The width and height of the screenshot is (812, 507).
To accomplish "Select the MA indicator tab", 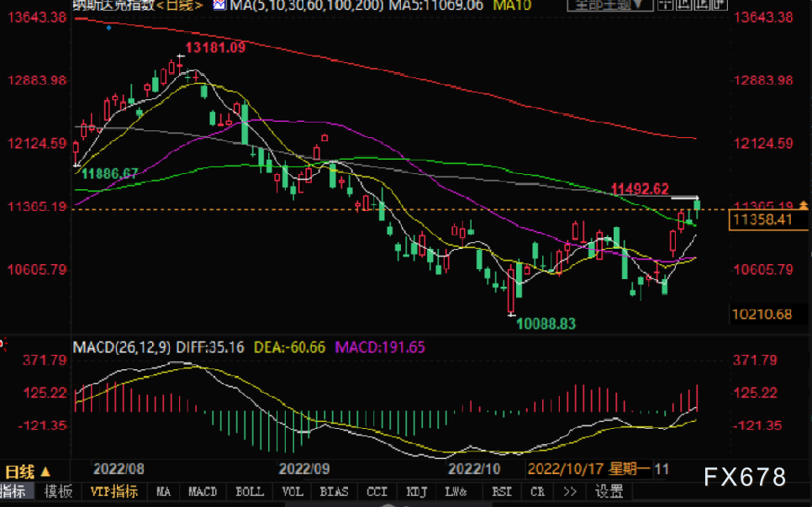I will pyautogui.click(x=164, y=492).
